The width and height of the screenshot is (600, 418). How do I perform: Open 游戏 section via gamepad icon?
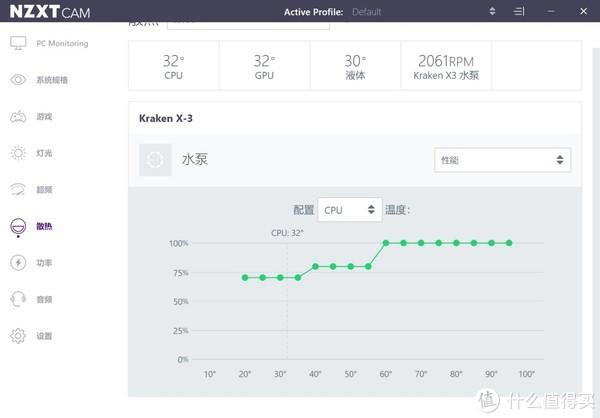(18, 116)
